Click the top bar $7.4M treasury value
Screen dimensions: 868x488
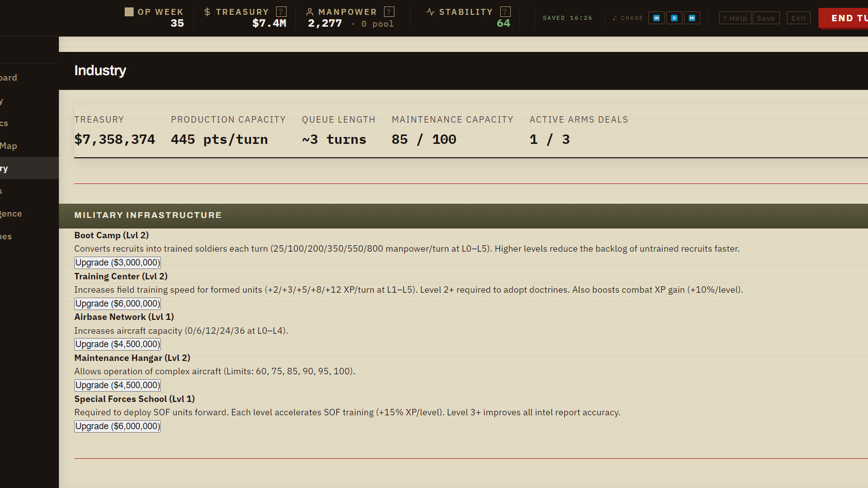click(269, 23)
